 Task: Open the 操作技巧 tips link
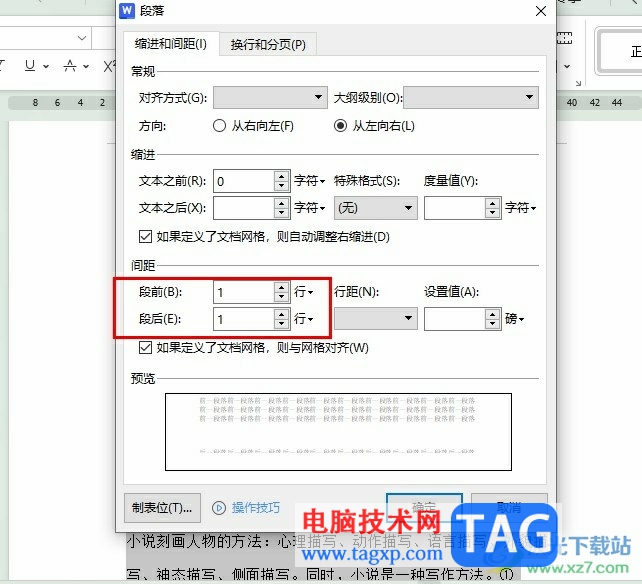point(256,508)
